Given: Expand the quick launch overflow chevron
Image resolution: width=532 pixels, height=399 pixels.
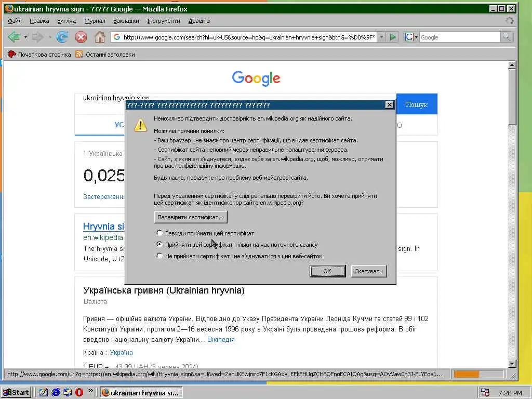Looking at the screenshot, I should [x=90, y=391].
